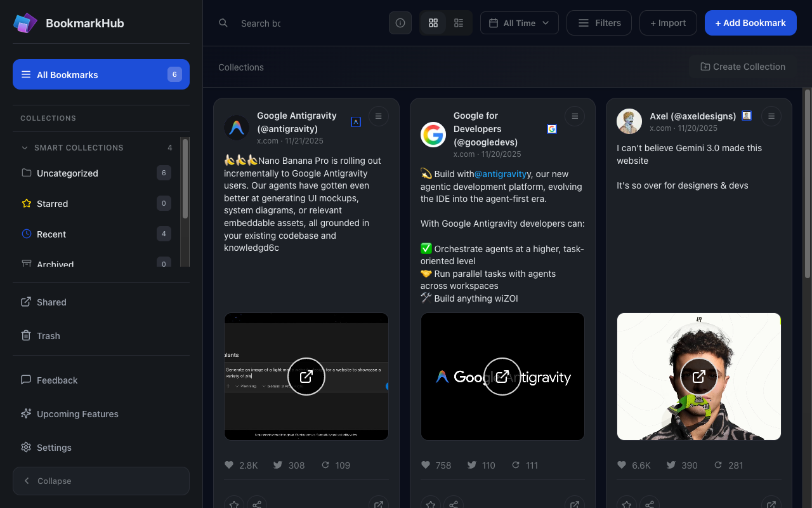Click the Starred star icon in sidebar
812x508 pixels.
pos(27,203)
